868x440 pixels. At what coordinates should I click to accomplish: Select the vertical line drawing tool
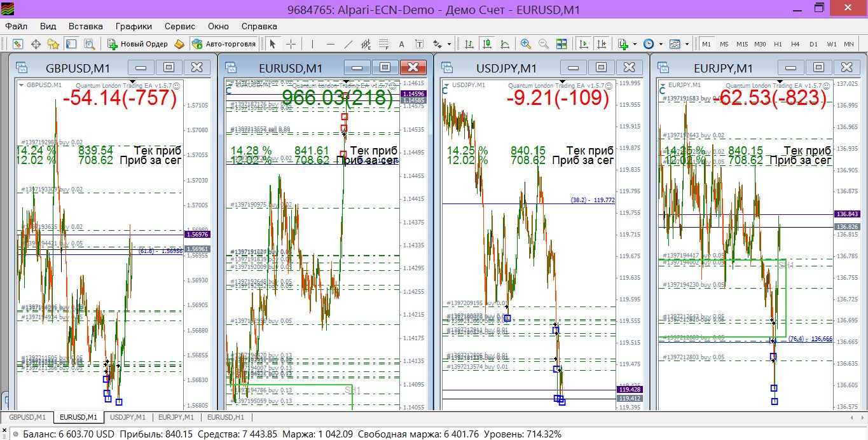(x=312, y=44)
